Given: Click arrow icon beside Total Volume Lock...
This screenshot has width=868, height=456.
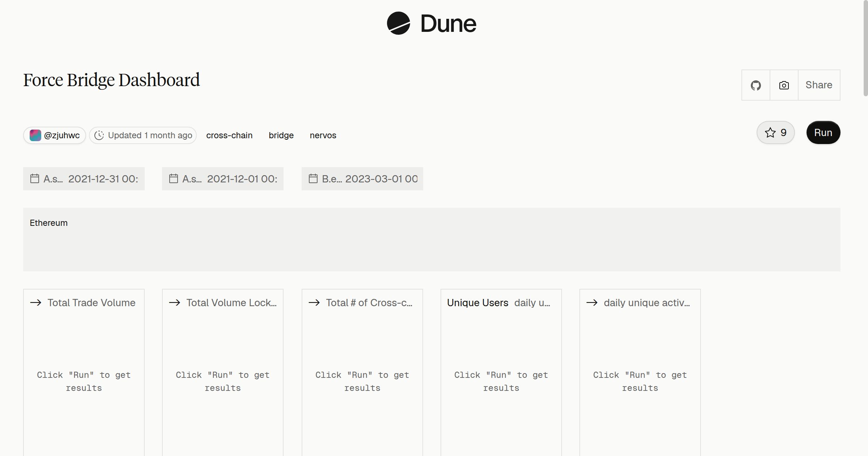Looking at the screenshot, I should pyautogui.click(x=175, y=303).
